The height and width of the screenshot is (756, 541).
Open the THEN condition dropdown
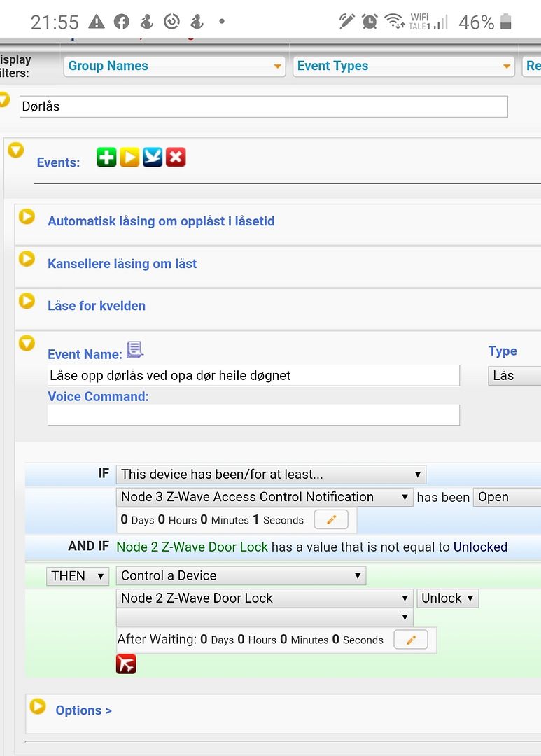pyautogui.click(x=78, y=576)
